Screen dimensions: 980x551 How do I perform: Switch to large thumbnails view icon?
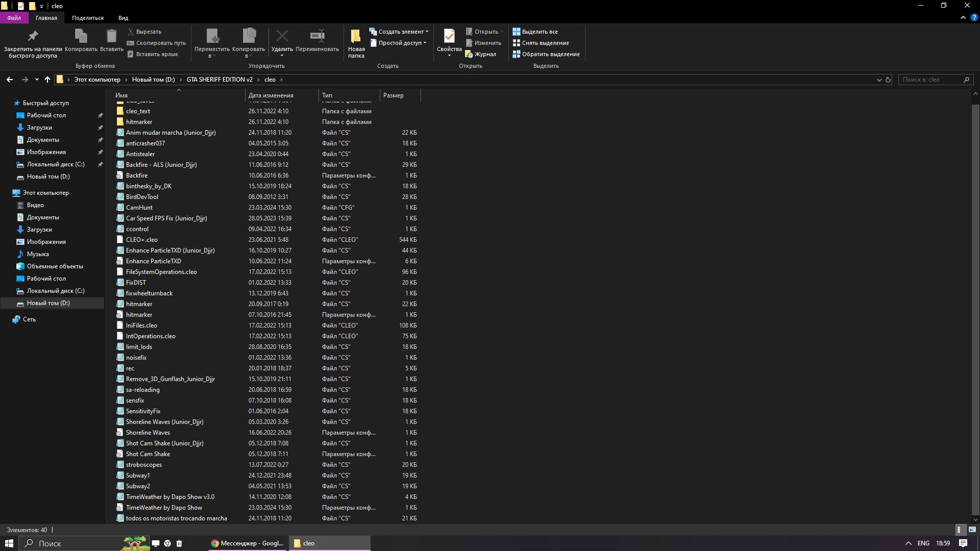[972, 530]
